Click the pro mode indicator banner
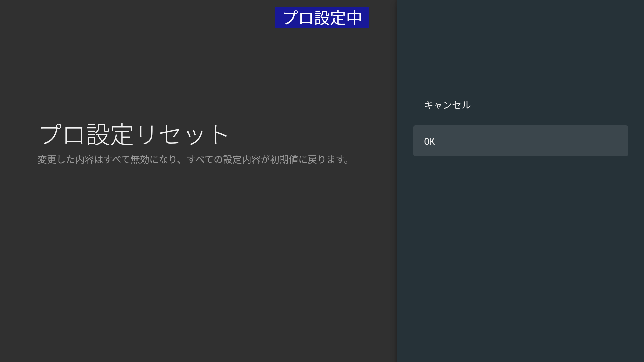 pyautogui.click(x=322, y=18)
